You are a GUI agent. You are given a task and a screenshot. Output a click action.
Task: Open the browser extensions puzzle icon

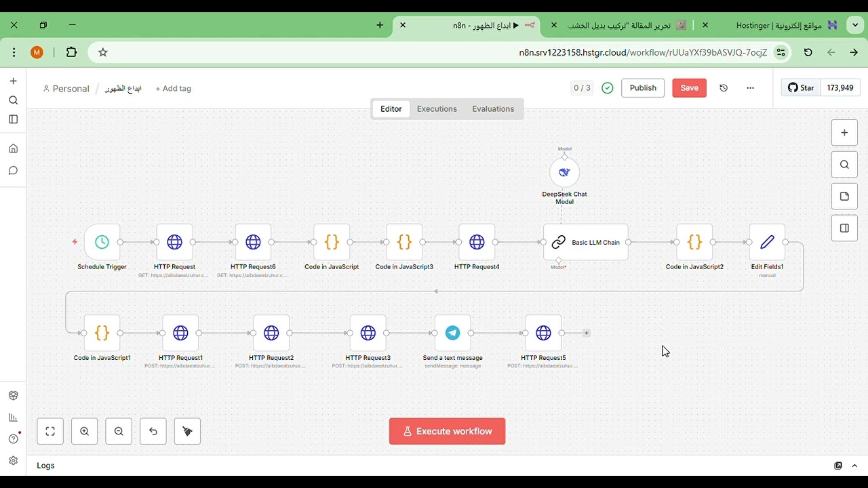click(71, 52)
